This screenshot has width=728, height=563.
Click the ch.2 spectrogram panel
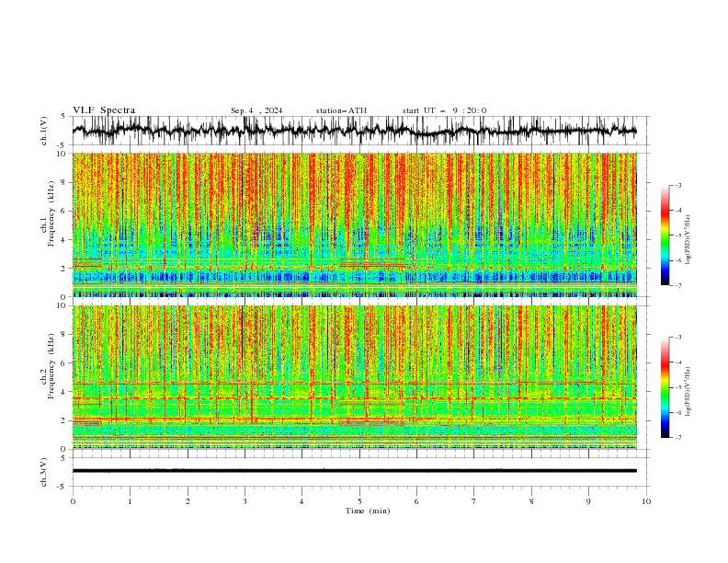coord(355,377)
